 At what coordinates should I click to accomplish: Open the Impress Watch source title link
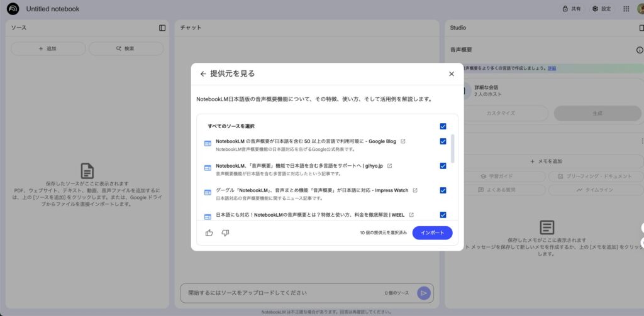pyautogui.click(x=312, y=190)
